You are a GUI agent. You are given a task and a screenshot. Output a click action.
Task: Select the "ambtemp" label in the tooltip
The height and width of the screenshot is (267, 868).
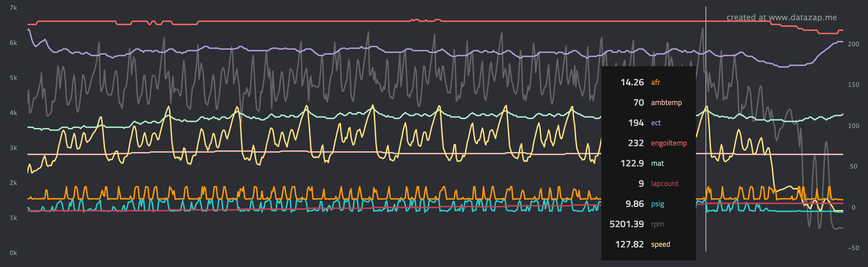[x=666, y=103]
